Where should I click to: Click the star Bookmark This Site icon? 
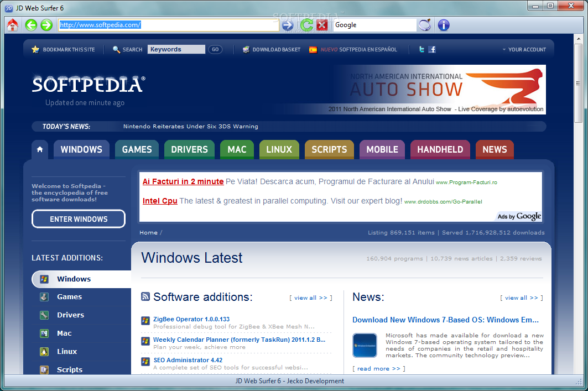(35, 49)
